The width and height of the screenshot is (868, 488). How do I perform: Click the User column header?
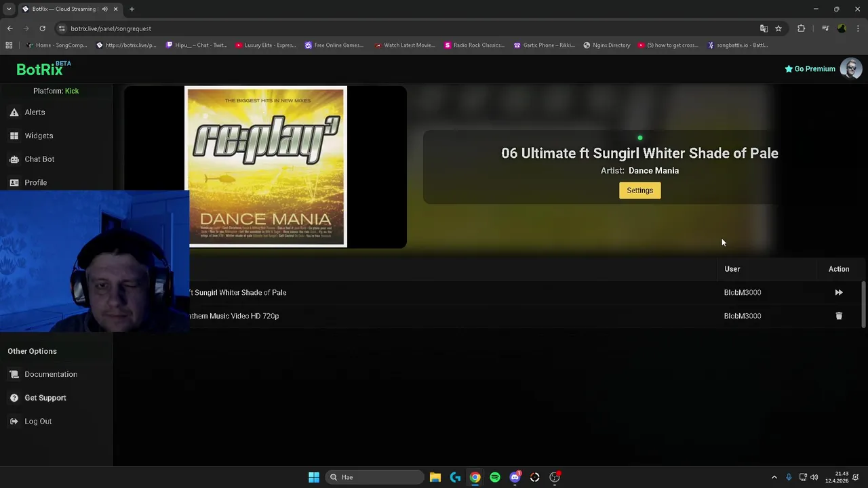coord(732,269)
